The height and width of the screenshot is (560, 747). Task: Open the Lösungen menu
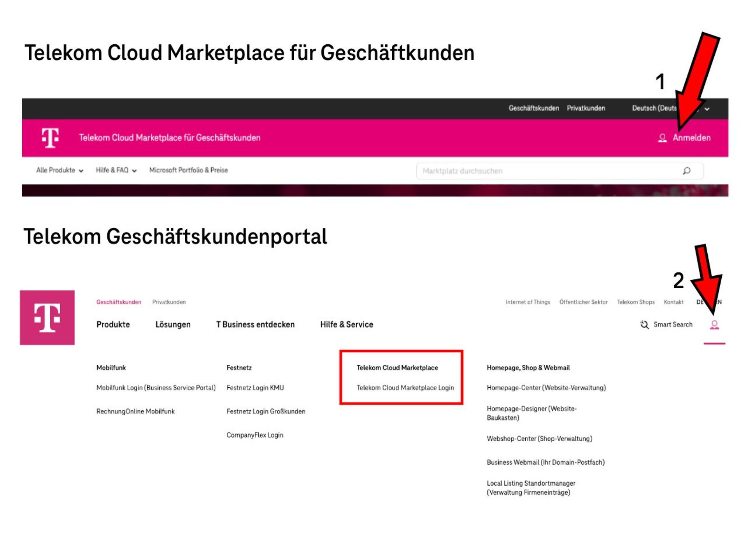point(173,324)
